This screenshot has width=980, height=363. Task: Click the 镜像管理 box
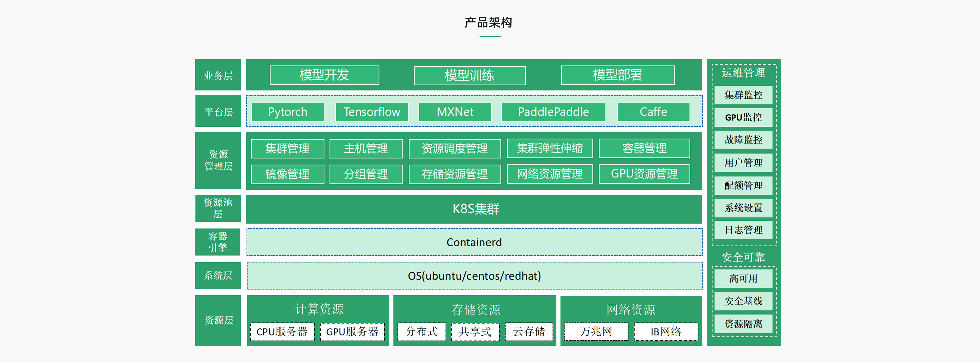(x=288, y=174)
